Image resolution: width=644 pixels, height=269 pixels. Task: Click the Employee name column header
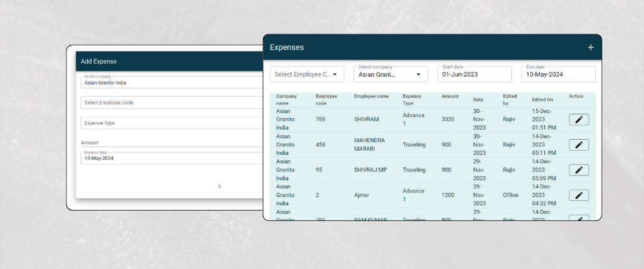(x=371, y=97)
